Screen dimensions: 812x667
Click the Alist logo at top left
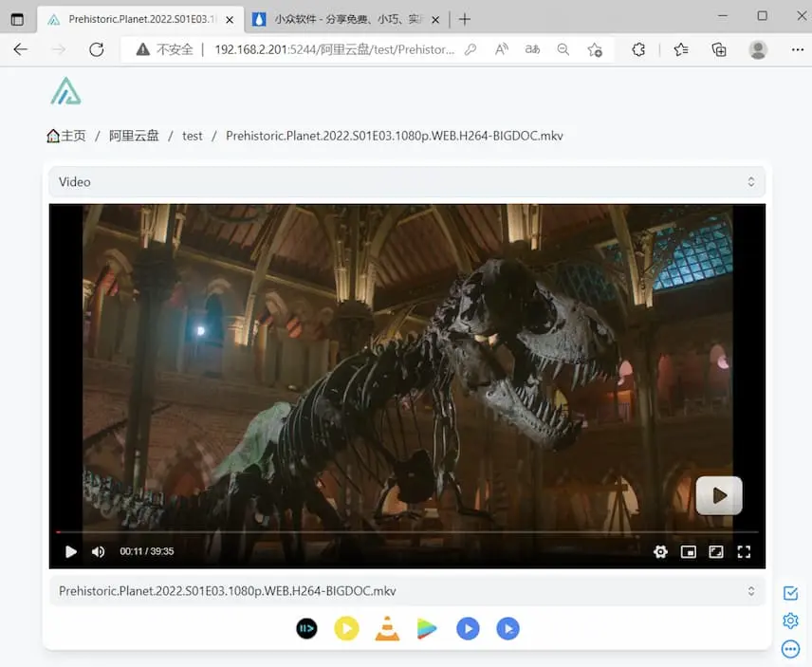tap(66, 91)
